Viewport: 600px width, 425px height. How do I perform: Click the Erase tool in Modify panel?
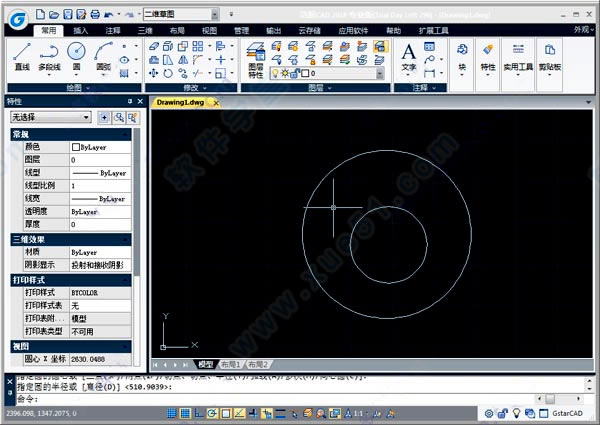pyautogui.click(x=154, y=46)
